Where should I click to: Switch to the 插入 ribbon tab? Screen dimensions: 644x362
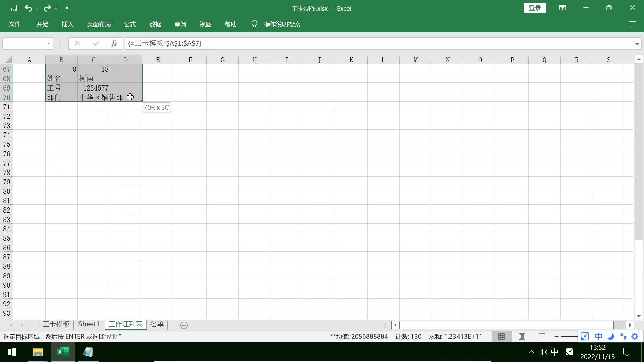(x=67, y=24)
